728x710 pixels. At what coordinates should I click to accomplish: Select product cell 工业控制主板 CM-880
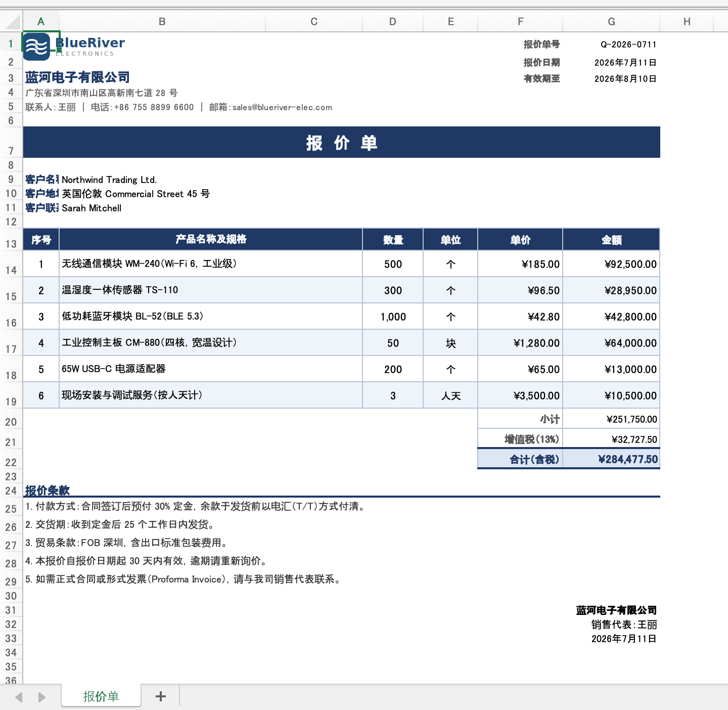point(211,342)
